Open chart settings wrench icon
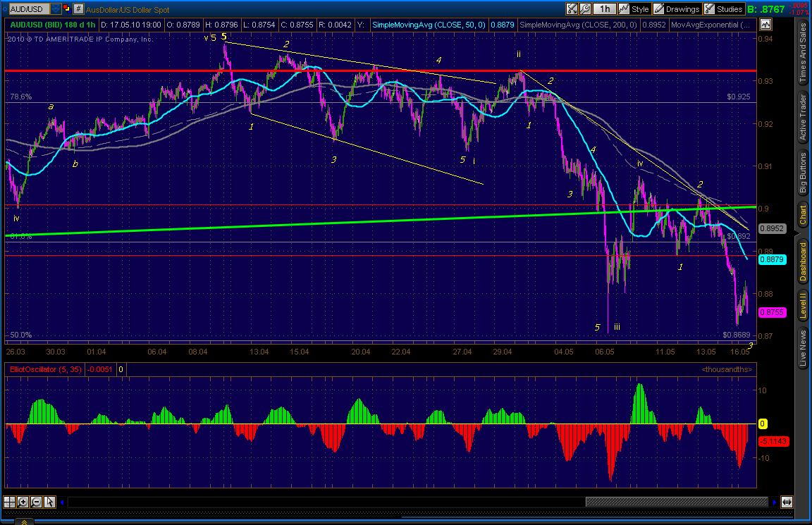Screen dimensions: 812x525 pos(585,8)
